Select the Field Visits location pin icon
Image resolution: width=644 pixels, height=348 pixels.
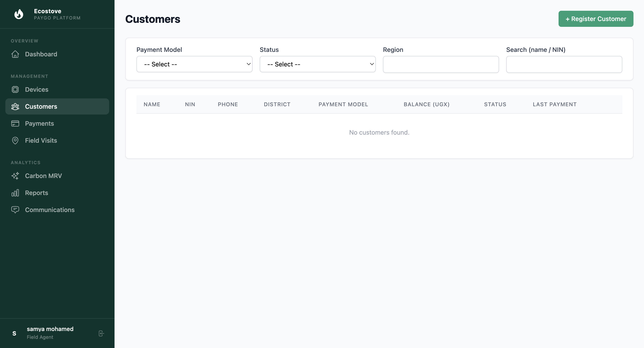[x=15, y=140]
